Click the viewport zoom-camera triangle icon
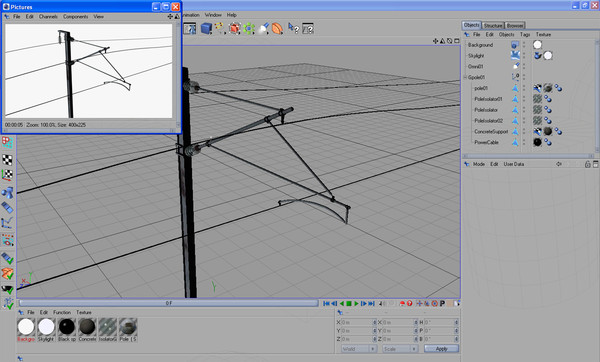The image size is (600, 362). [442, 41]
